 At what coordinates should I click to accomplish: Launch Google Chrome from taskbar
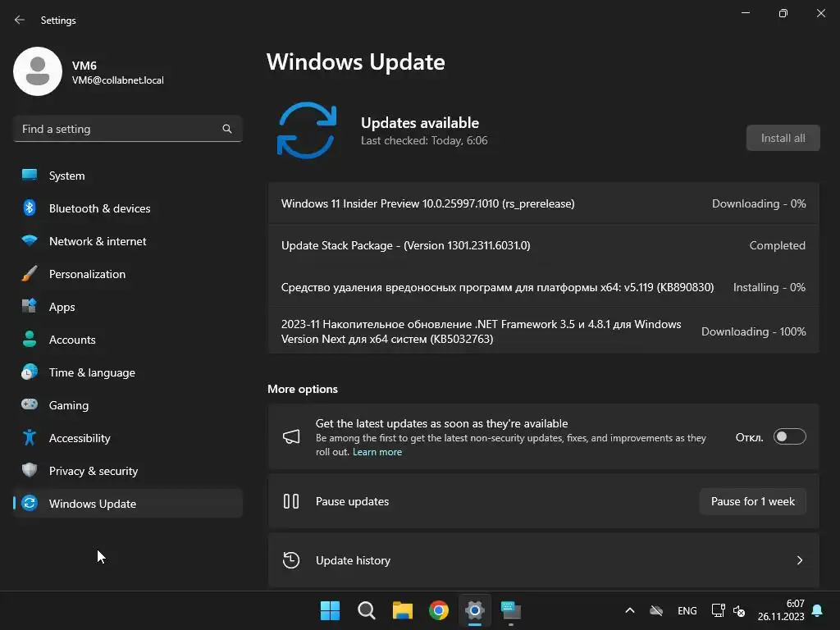coord(439,610)
